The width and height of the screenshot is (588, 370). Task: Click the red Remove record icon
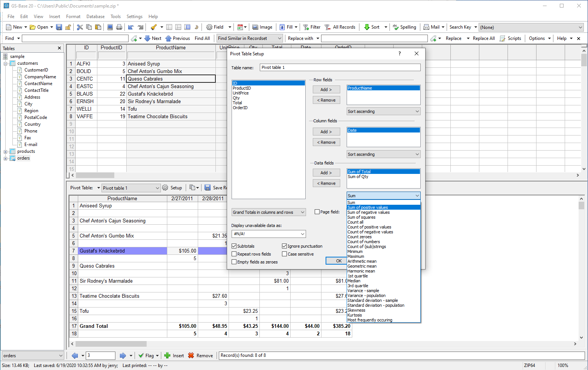[x=191, y=355]
